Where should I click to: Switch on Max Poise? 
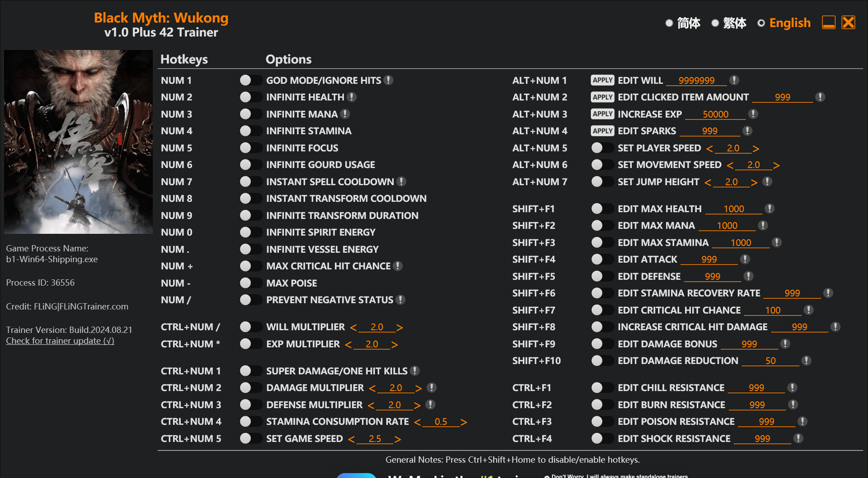[251, 283]
